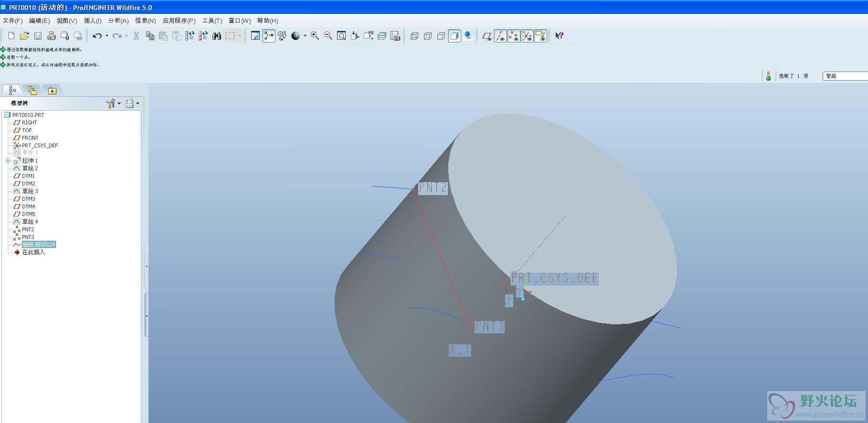The height and width of the screenshot is (423, 868).
Task: Expand the 拉伸 1 feature node
Action: coord(8,161)
